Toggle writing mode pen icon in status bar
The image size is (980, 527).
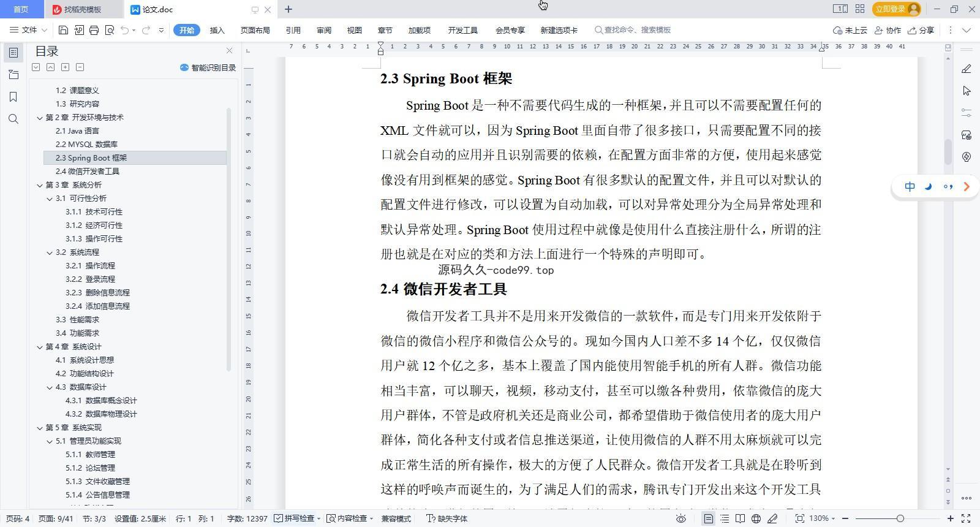click(x=772, y=518)
